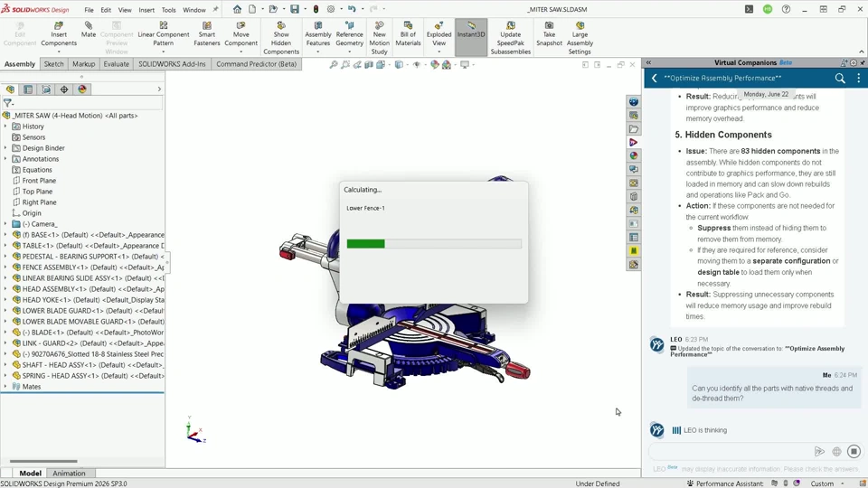Click the feature tree horizontal scrollbar
Viewport: 868px width, 488px height.
[43, 461]
